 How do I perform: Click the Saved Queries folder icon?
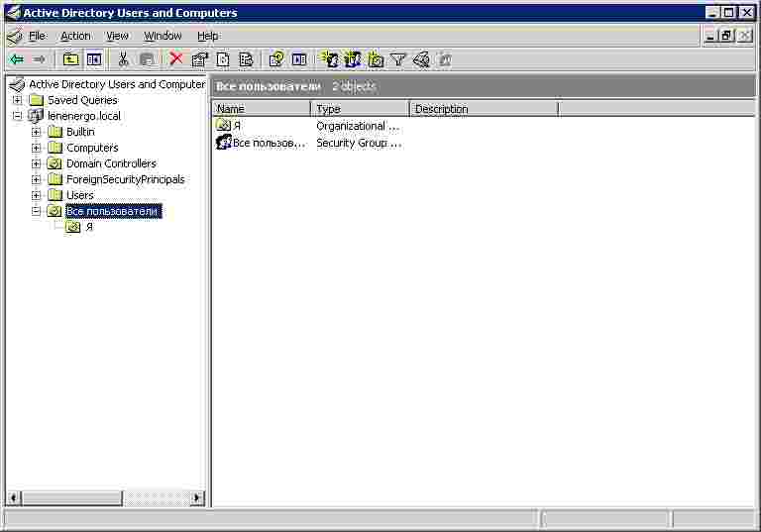coord(37,100)
